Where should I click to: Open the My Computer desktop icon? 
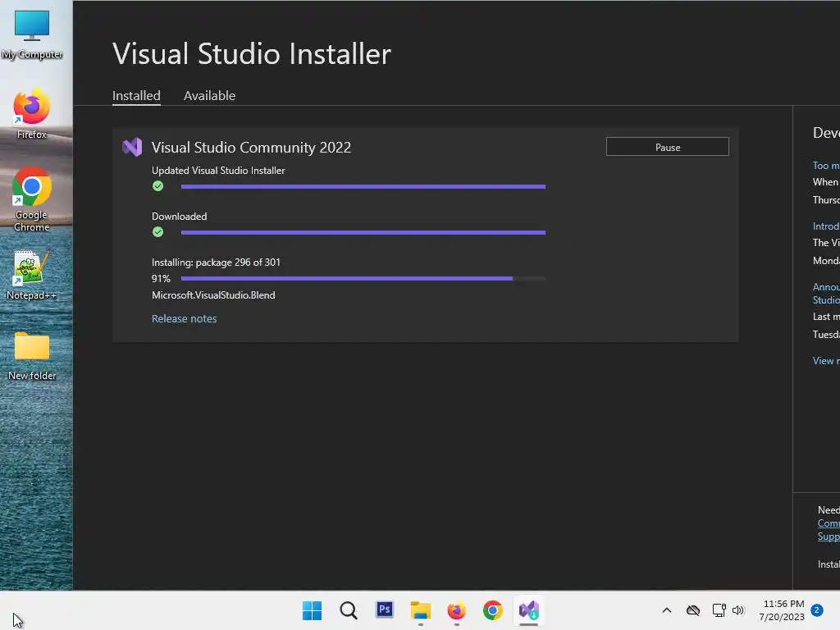coord(32,34)
